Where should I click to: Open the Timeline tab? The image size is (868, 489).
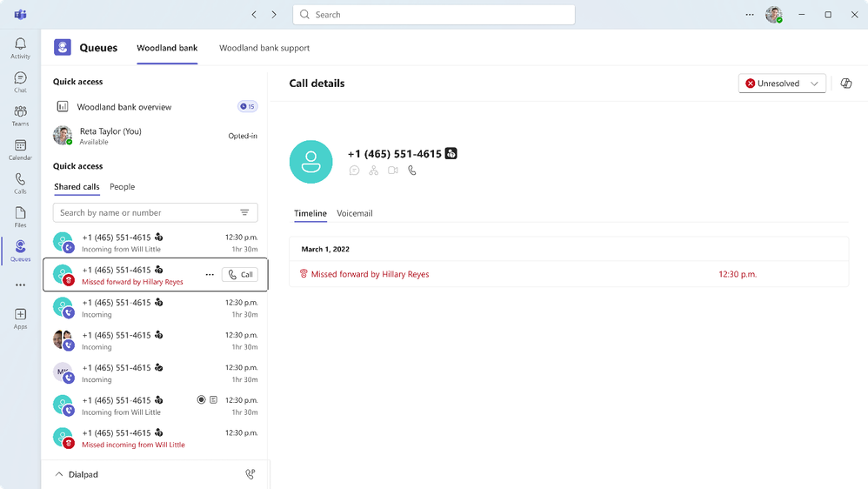[310, 213]
